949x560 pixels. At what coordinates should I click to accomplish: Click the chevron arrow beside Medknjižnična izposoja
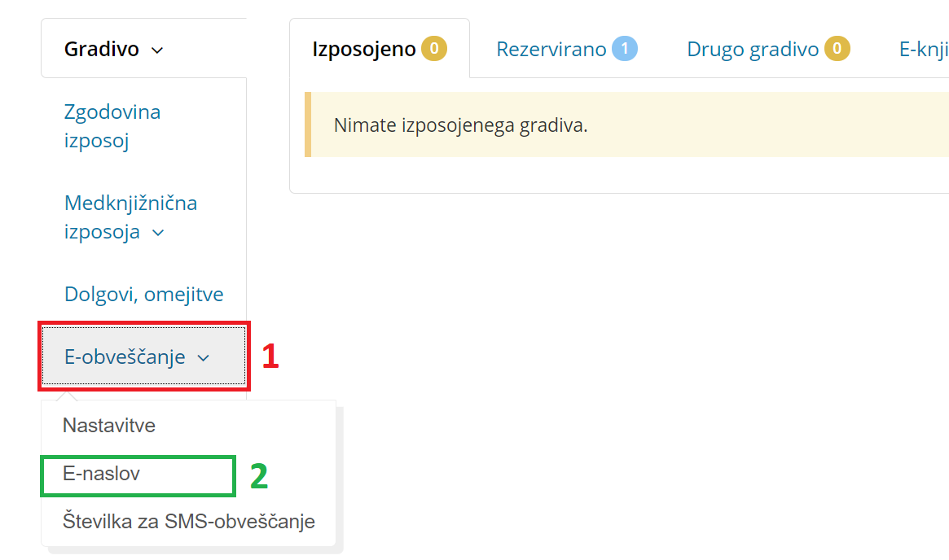pyautogui.click(x=159, y=233)
